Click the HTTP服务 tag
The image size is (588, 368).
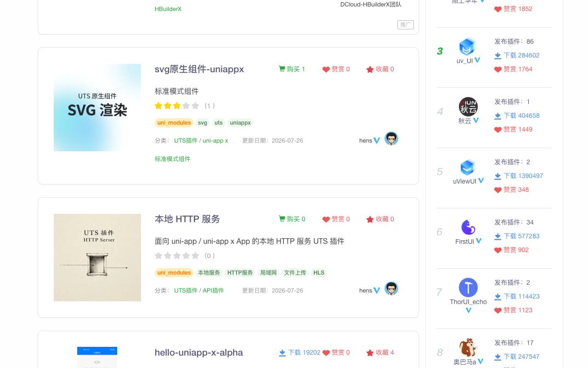240,273
